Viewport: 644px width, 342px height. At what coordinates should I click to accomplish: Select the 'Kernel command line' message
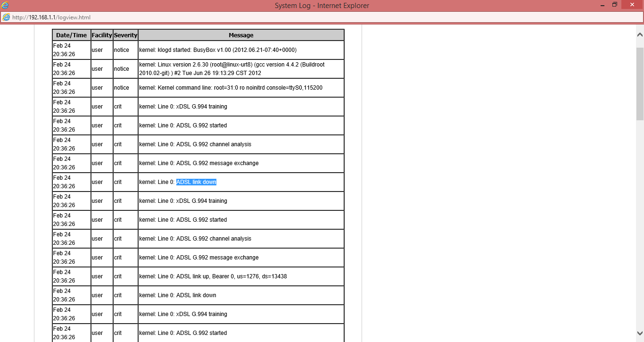click(x=231, y=88)
